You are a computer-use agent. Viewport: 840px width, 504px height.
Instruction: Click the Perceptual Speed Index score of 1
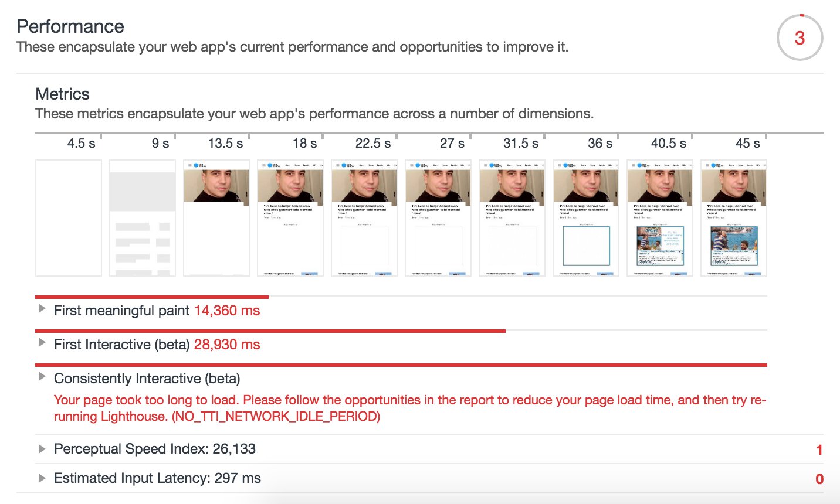819,450
